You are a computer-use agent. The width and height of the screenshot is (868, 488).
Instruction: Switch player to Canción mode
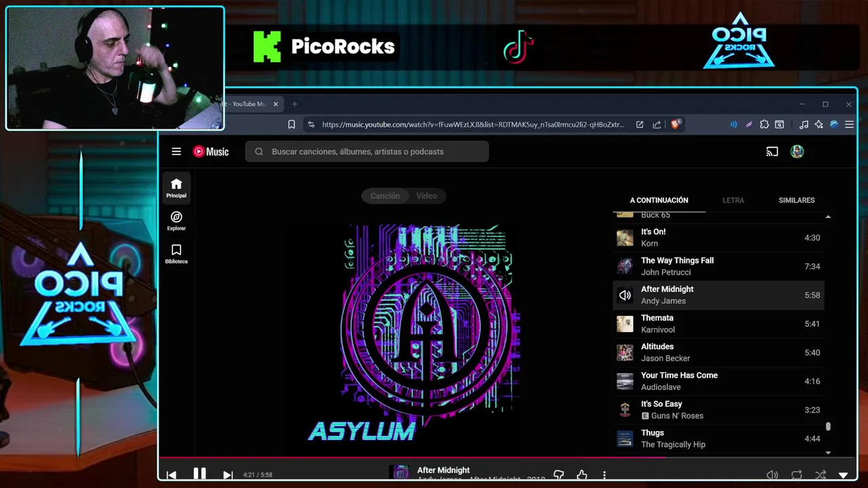tap(385, 196)
